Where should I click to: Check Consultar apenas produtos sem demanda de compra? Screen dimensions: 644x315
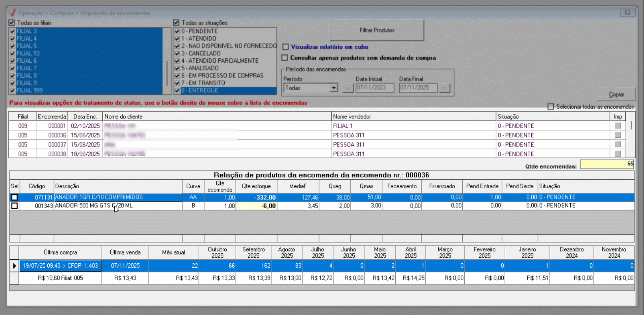click(285, 58)
